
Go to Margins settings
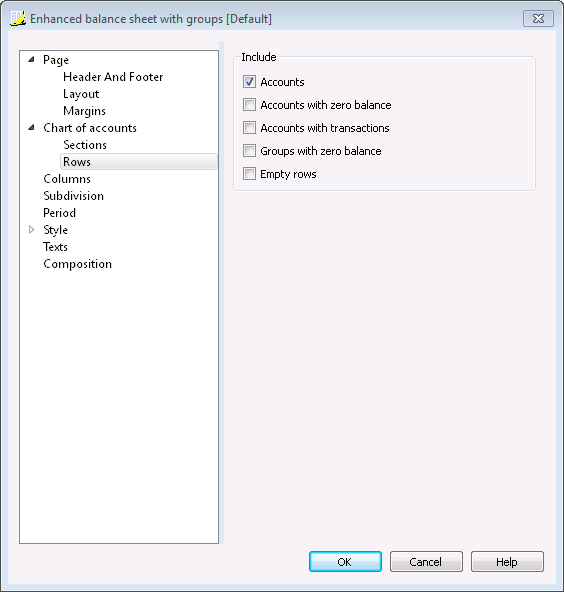coord(84,111)
